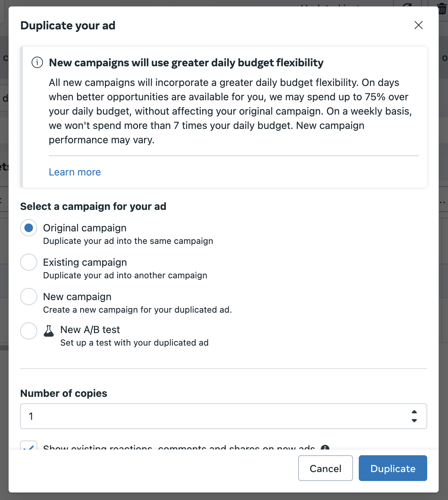
Task: Decrease number of copies with down arrow
Action: click(414, 420)
